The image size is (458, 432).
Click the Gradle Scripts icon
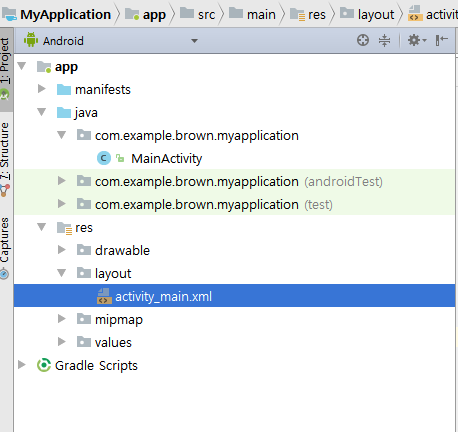tap(44, 365)
